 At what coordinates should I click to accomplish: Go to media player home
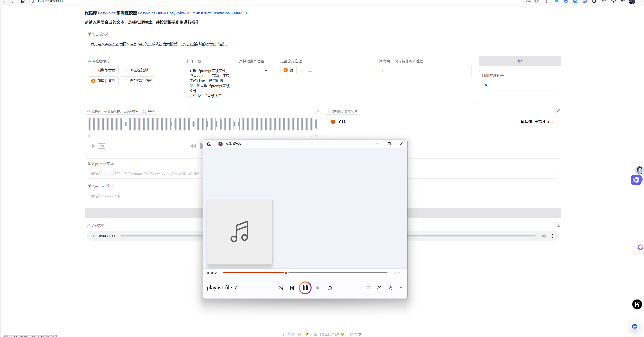click(x=209, y=144)
